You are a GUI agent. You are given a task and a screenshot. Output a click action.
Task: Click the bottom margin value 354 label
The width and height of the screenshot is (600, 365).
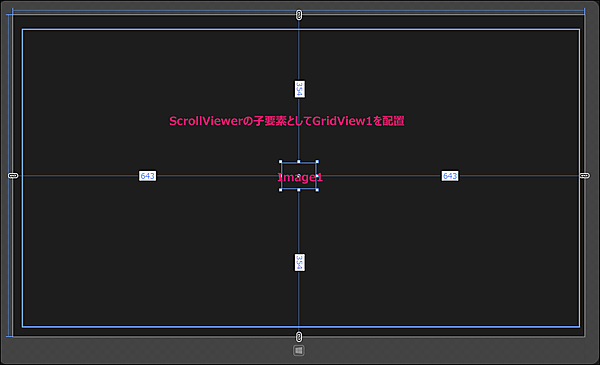(300, 262)
